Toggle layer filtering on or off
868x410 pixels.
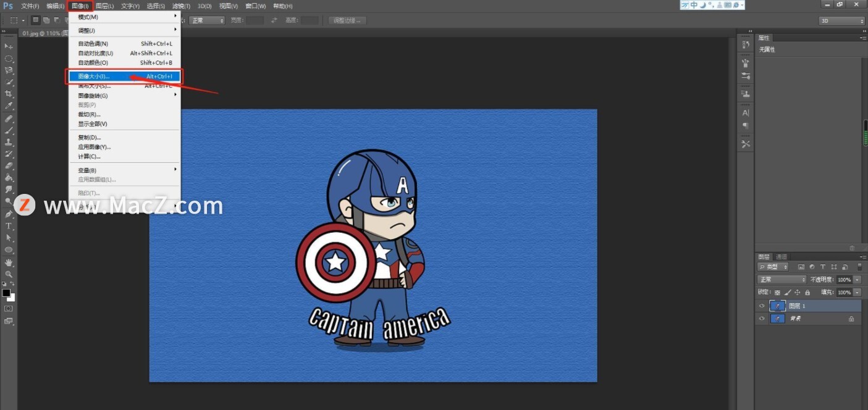[x=859, y=267]
